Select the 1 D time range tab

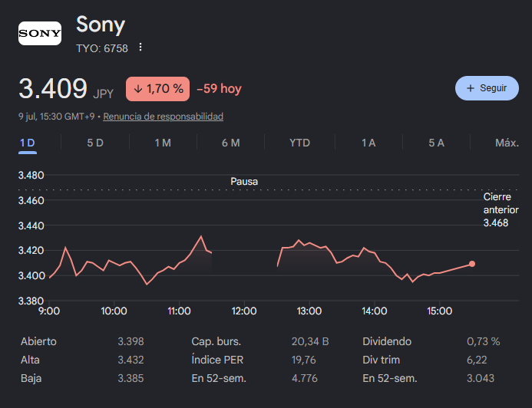(x=28, y=143)
